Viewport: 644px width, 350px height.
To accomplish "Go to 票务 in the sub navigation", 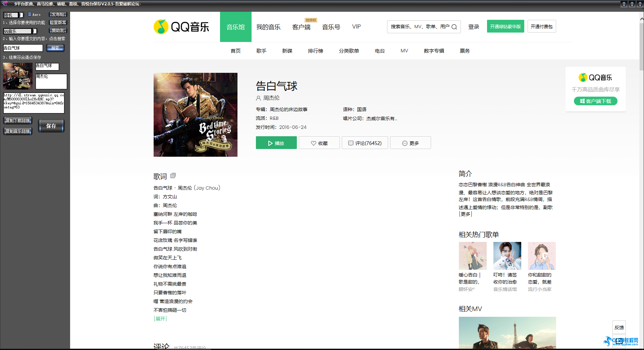I will [465, 51].
